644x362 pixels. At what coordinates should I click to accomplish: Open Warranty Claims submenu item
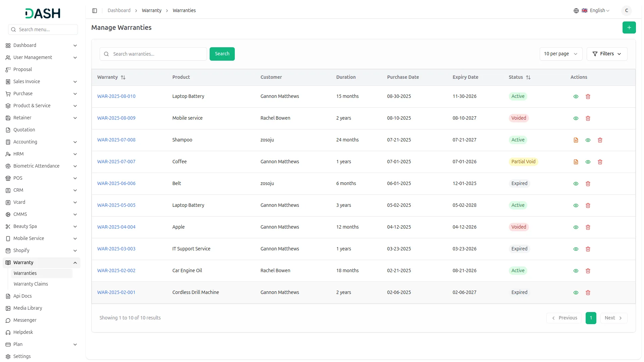pos(31,284)
